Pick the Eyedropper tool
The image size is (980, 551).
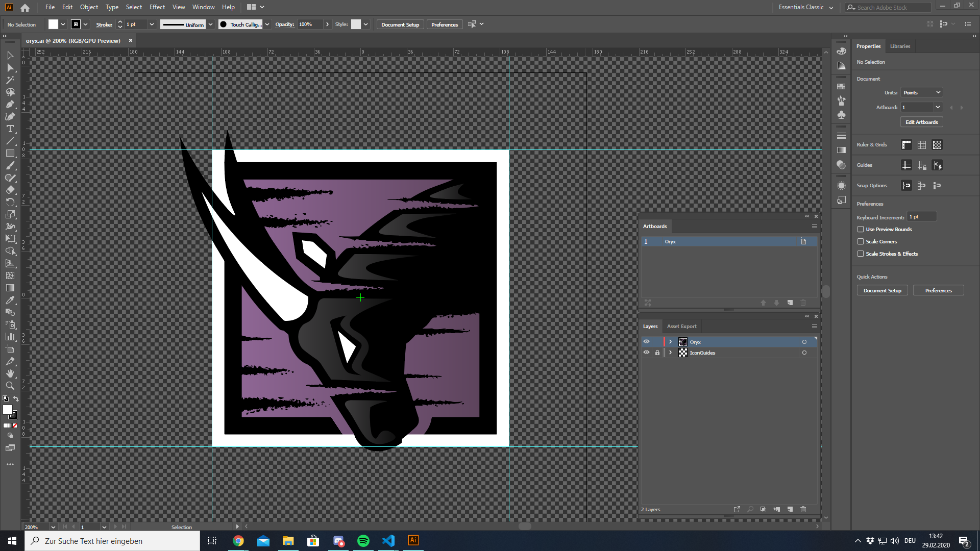10,300
